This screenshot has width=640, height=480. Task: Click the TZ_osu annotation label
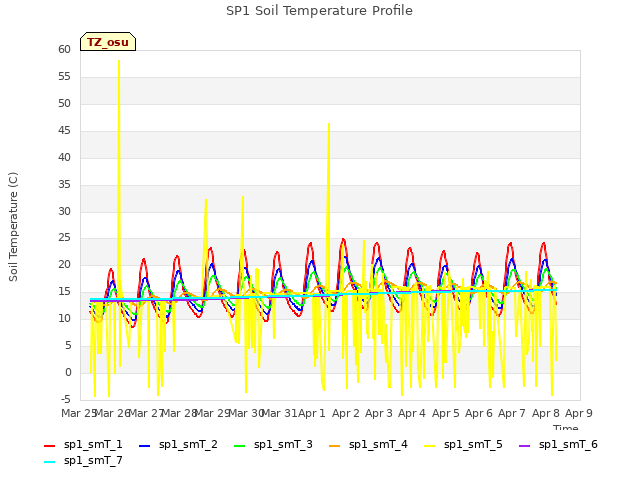point(108,42)
